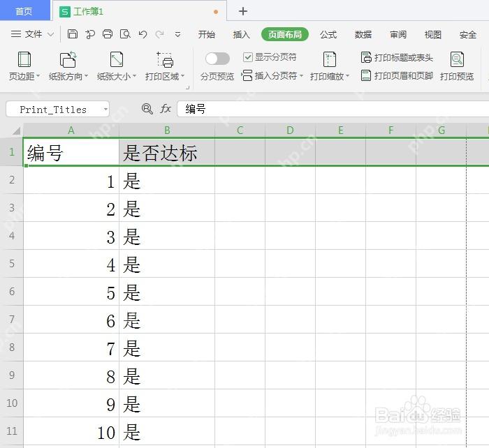489x448 pixels.
Task: Click the hamburger menu icon beside 文件
Action: pyautogui.click(x=16, y=33)
